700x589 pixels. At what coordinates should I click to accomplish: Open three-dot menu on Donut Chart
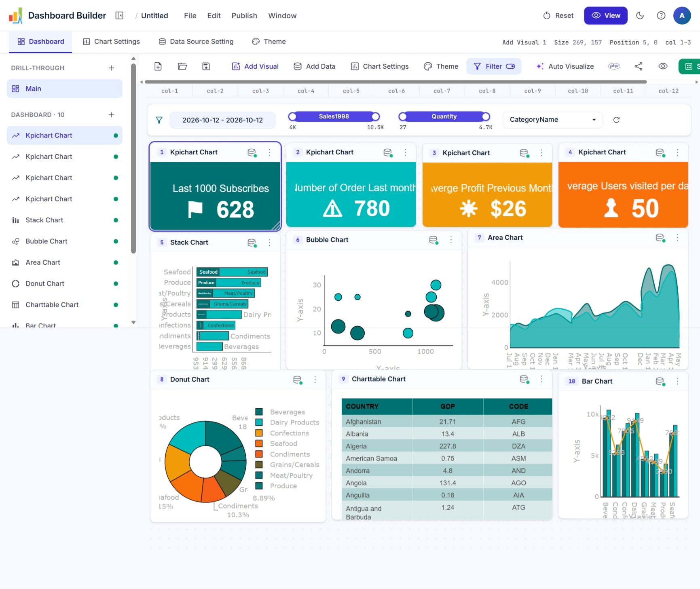(x=315, y=380)
